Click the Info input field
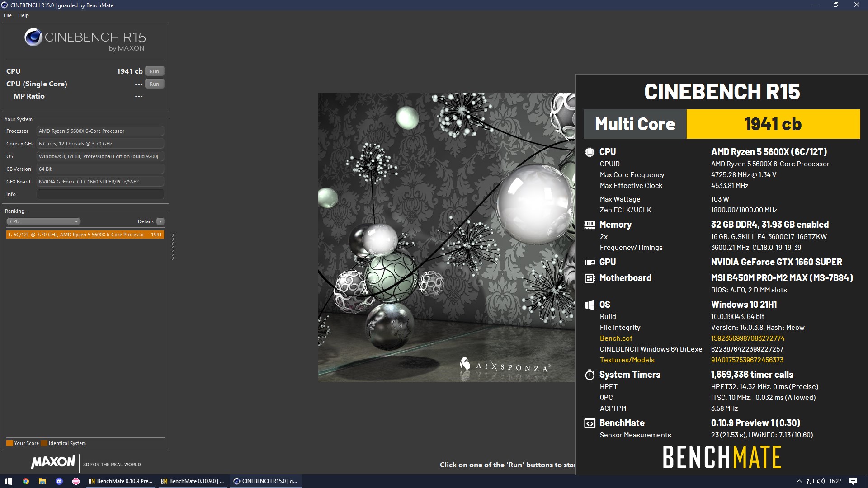The height and width of the screenshot is (488, 868). (100, 194)
